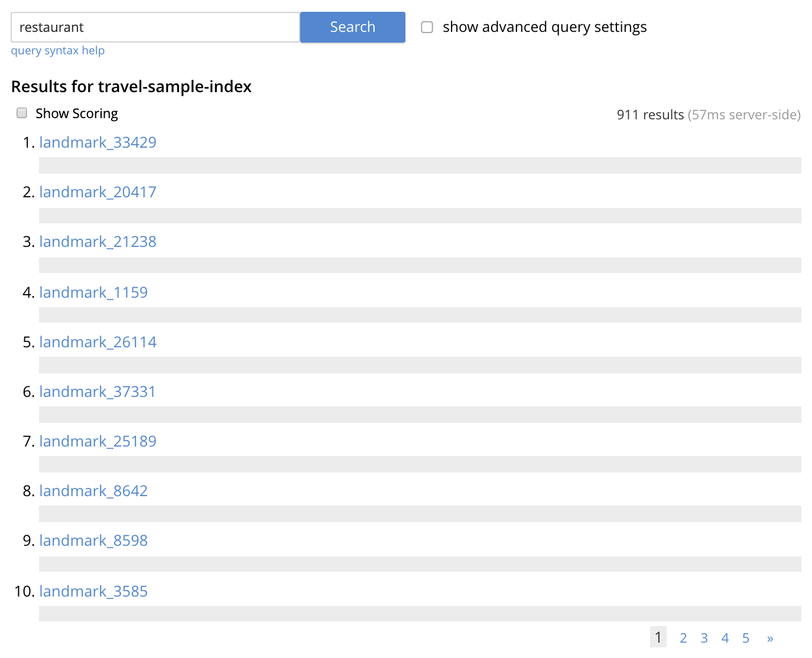Viewport: 812px width, 658px height.
Task: Enable the Show Scoring checkbox
Action: coord(21,112)
